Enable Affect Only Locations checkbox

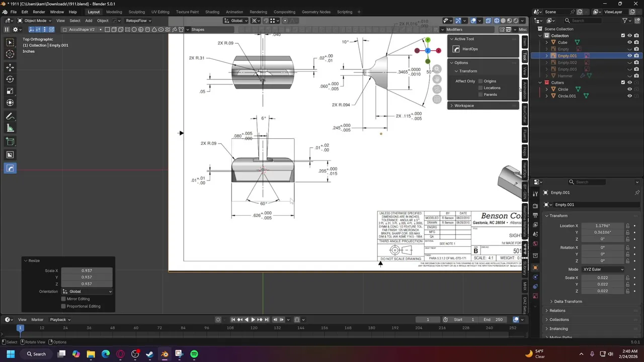pos(480,88)
